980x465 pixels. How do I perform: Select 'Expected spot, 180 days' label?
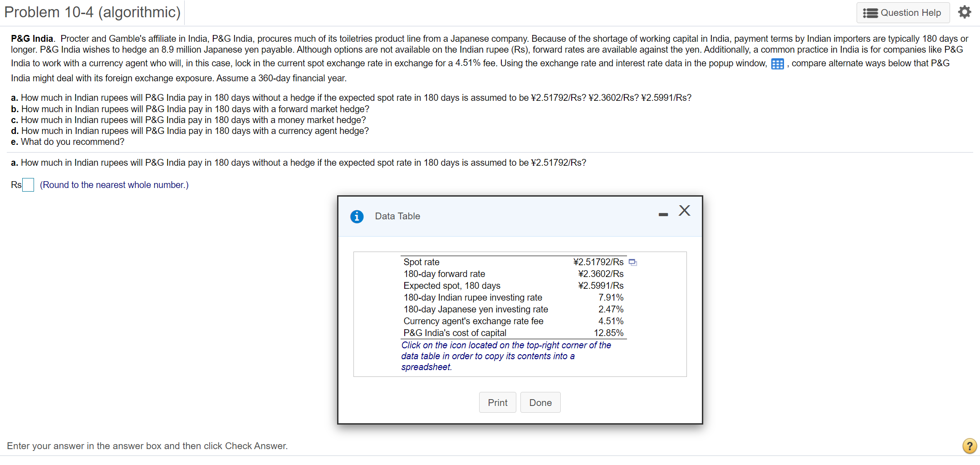click(452, 286)
